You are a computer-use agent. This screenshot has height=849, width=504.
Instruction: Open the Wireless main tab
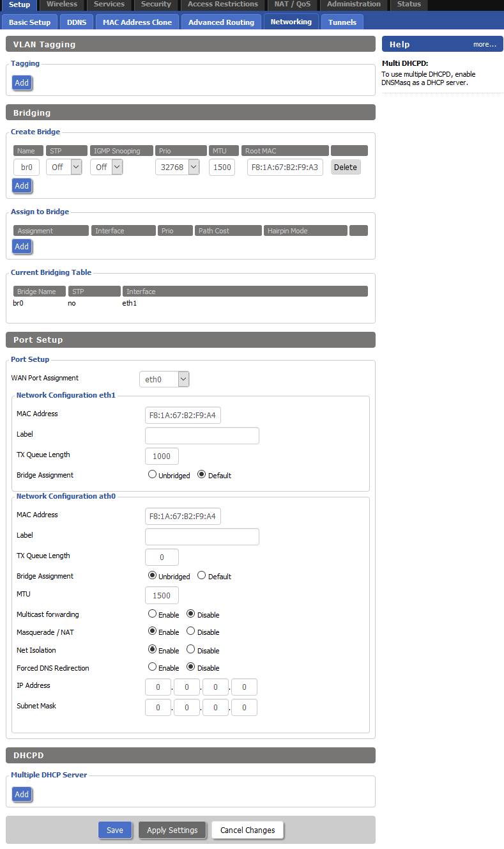(62, 4)
